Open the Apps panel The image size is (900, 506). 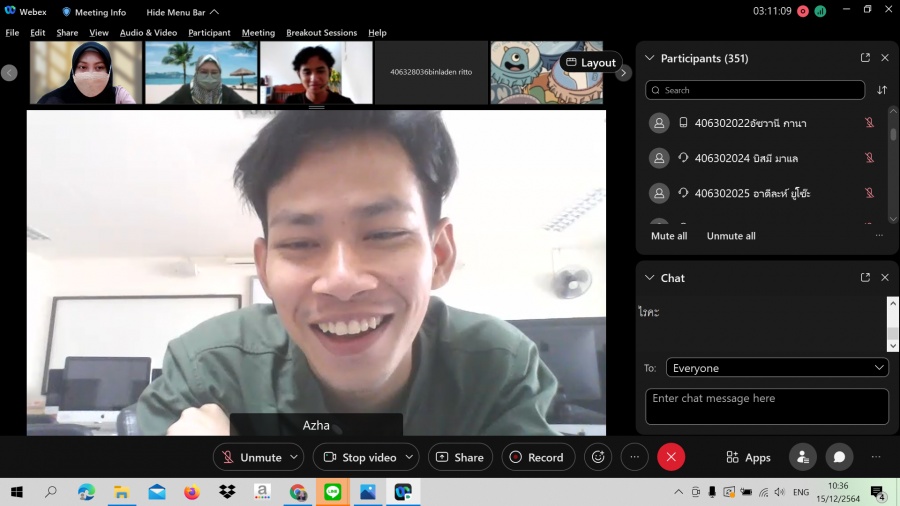tap(748, 457)
